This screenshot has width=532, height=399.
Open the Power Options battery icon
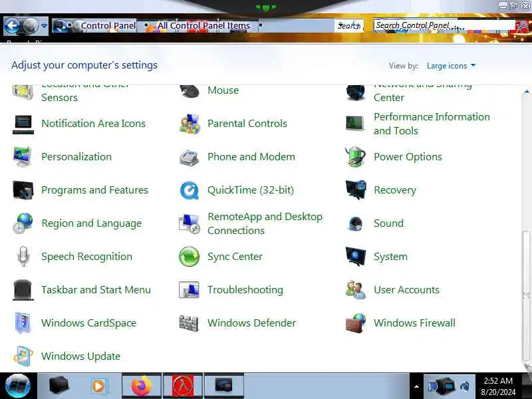[x=355, y=157]
